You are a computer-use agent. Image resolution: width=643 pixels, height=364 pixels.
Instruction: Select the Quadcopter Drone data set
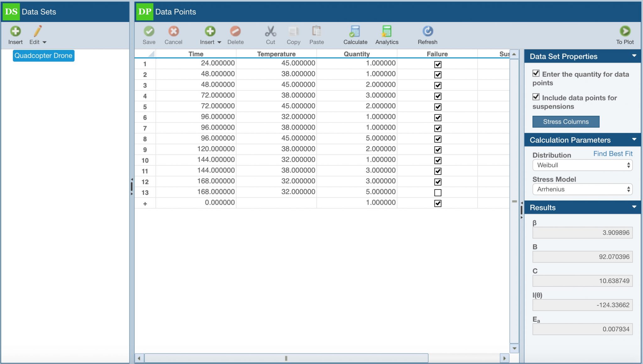(x=43, y=56)
